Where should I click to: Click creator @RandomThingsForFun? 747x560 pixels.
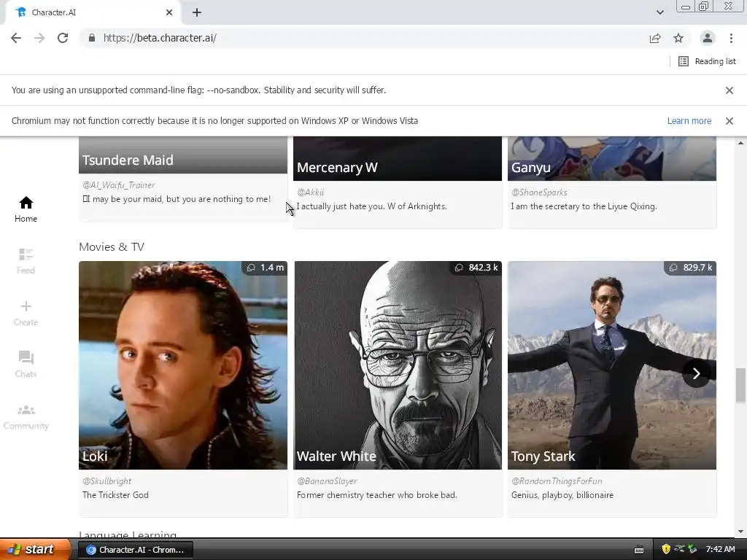557,481
